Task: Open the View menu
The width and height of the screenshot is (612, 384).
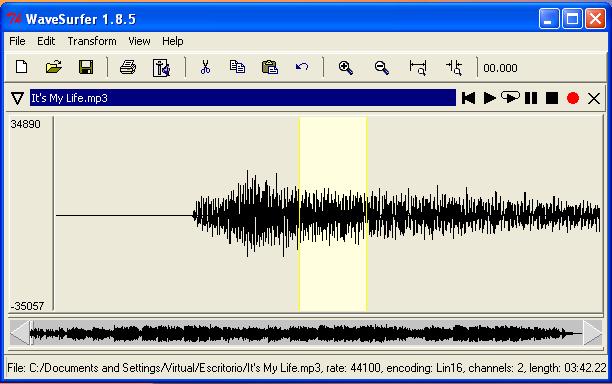Action: [139, 41]
